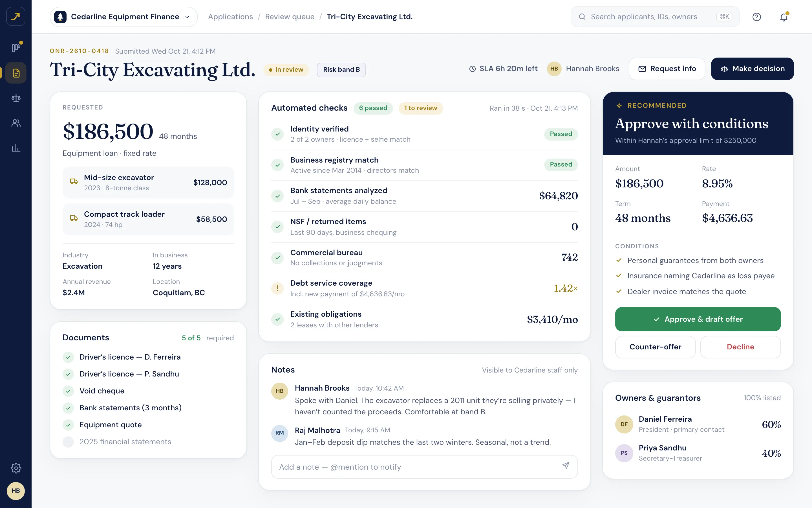
Task: Filter by the 6 passed chip
Action: (373, 108)
